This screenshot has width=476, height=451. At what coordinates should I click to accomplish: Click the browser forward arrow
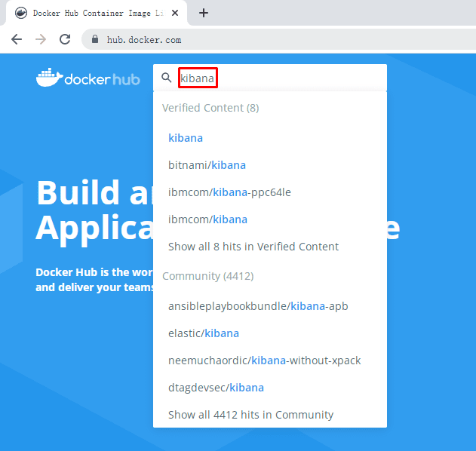point(41,39)
